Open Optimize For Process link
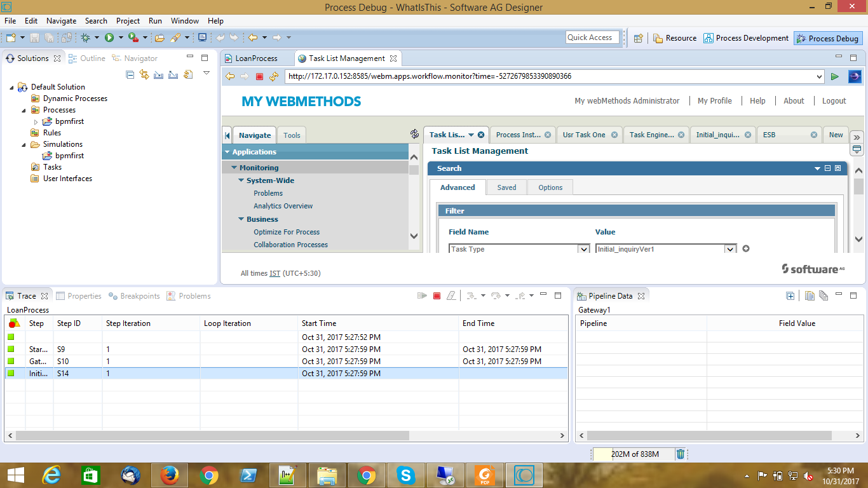The width and height of the screenshot is (868, 488). [287, 232]
